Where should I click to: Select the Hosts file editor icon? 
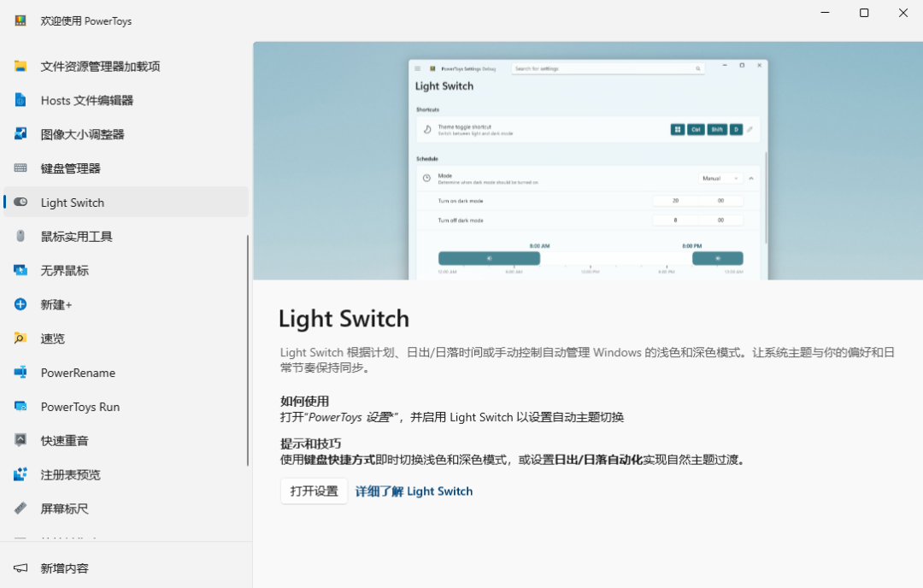(x=21, y=100)
